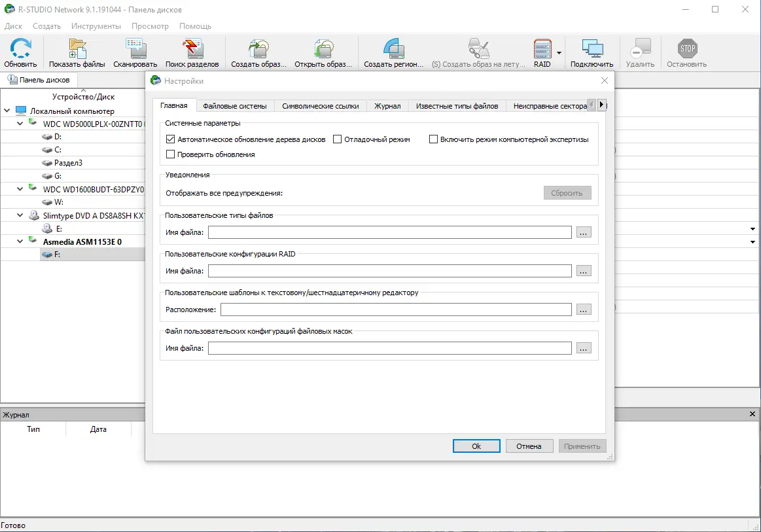Collapse Asmedia ASM1153E tree node

[20, 241]
